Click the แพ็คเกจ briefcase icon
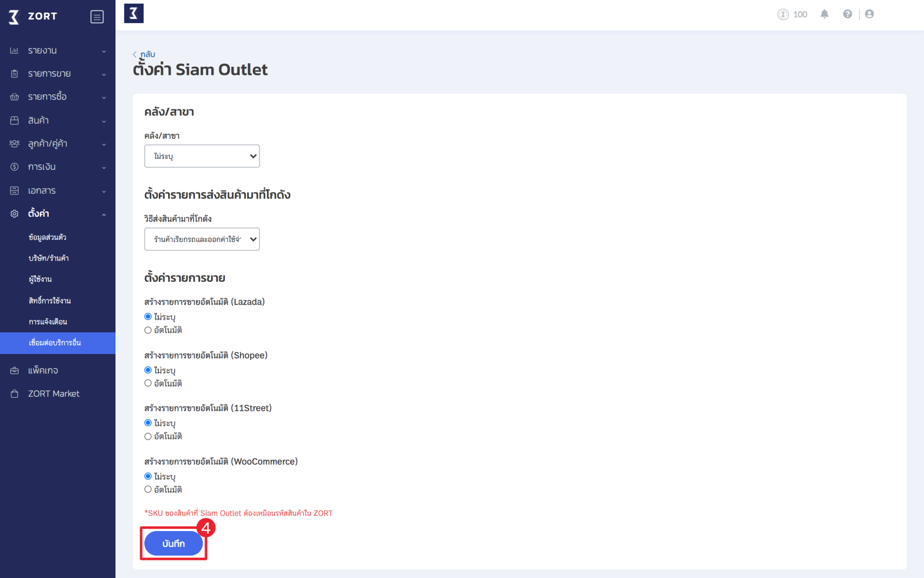This screenshot has width=924, height=578. (14, 371)
